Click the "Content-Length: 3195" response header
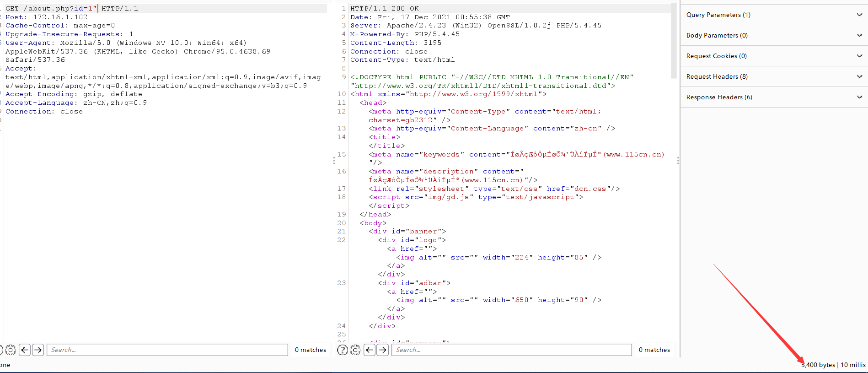 click(396, 43)
